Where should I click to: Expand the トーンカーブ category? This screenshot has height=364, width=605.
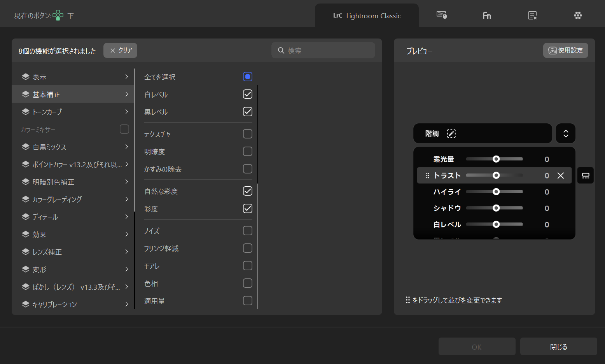[x=74, y=112]
